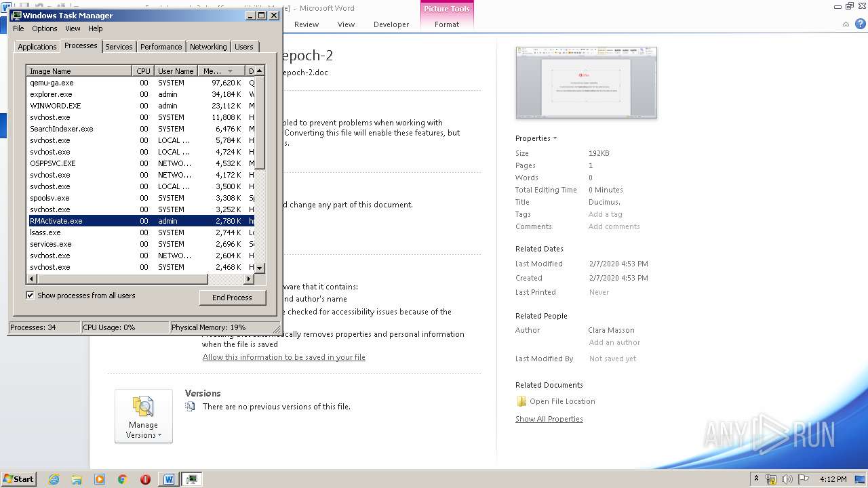This screenshot has height=488, width=868.
Task: Click the Title value 'Ducimus.'
Action: pyautogui.click(x=604, y=202)
